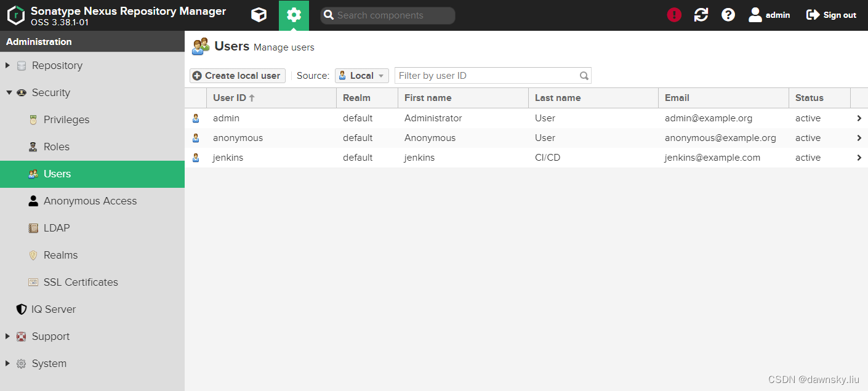
Task: Select the Administration gear icon
Action: (x=294, y=15)
